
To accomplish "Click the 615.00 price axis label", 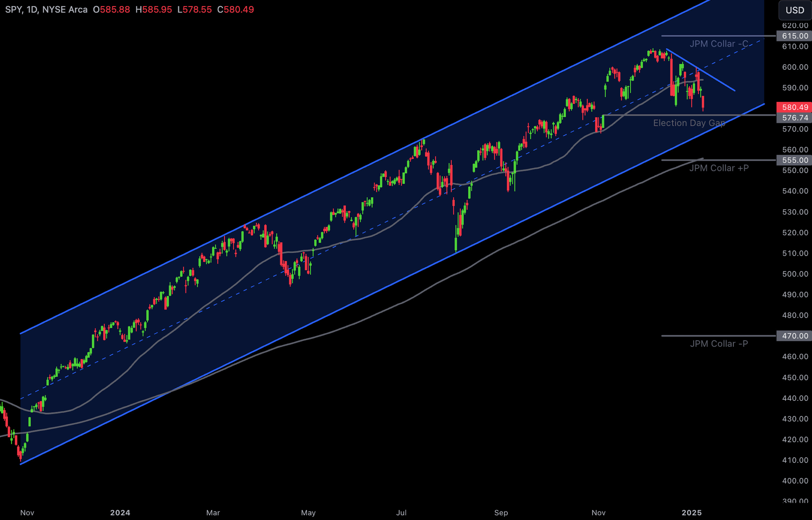I will (x=795, y=36).
